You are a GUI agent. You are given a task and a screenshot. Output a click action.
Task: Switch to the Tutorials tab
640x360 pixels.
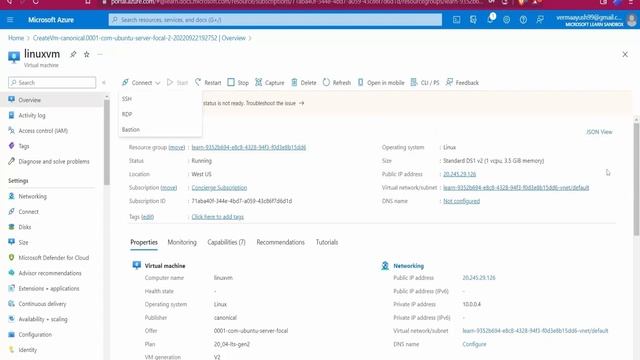tap(327, 242)
